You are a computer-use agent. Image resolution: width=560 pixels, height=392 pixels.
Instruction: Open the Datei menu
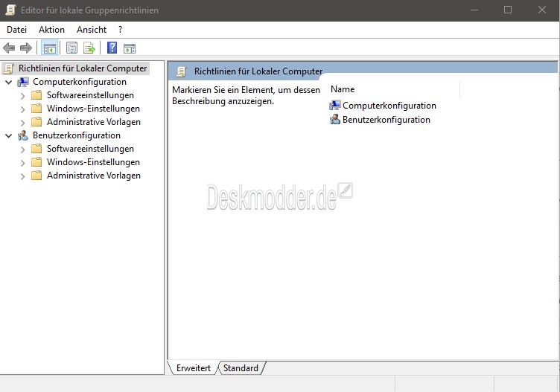coord(17,30)
